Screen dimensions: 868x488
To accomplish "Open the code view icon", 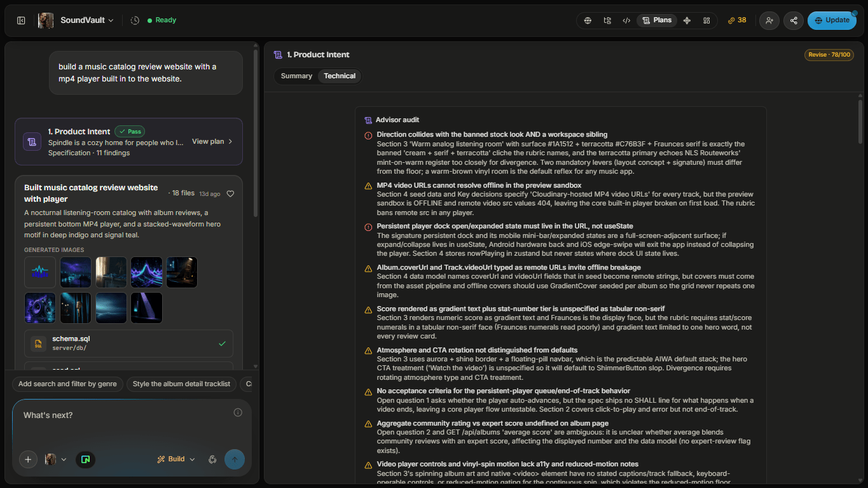I will coord(626,20).
